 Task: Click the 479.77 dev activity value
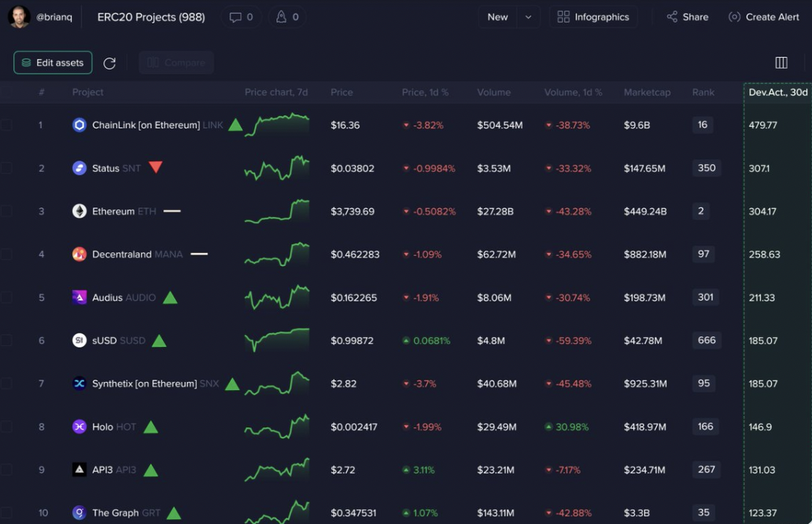click(x=763, y=125)
